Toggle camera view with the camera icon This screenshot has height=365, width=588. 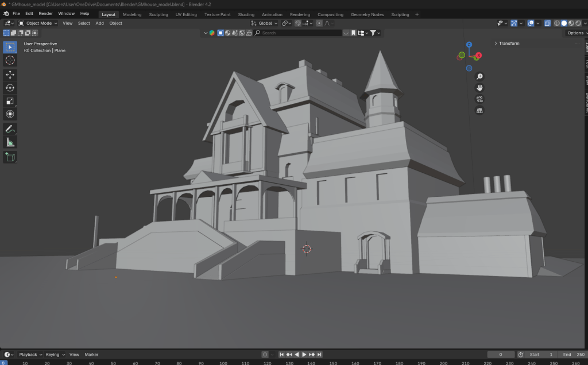(479, 99)
